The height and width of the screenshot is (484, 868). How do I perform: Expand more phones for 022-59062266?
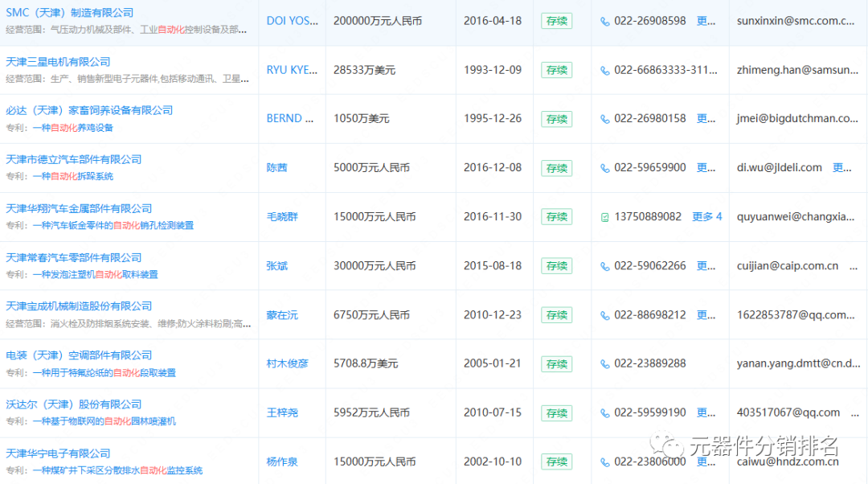[x=706, y=266]
